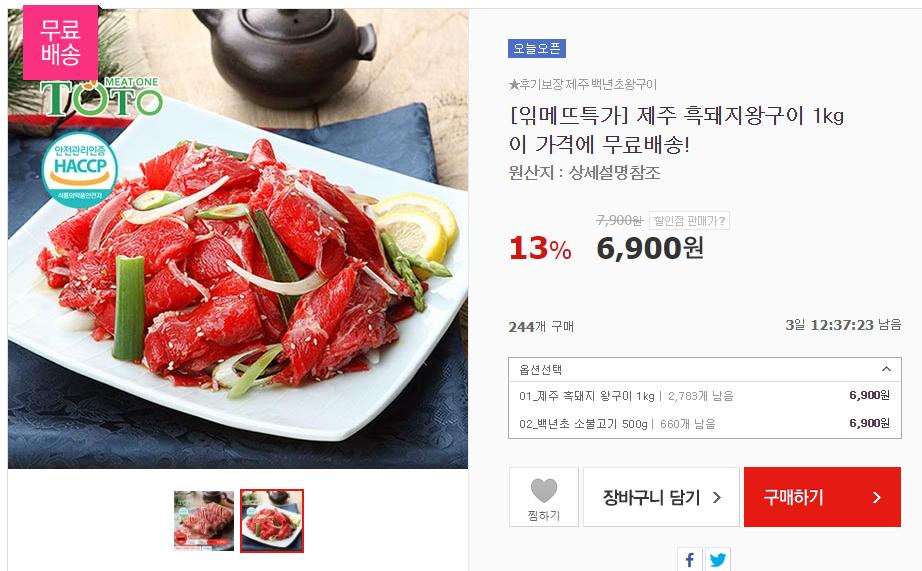Viewport: 922px width, 571px height.
Task: Click the 무료배송 pink badge on the image
Action: 61,42
